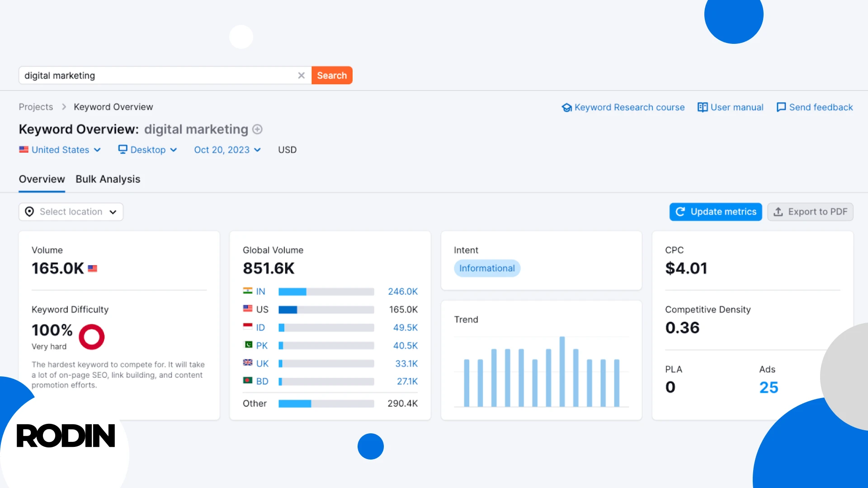The width and height of the screenshot is (868, 488).
Task: Click the Pakistan flag icon
Action: [x=248, y=345]
